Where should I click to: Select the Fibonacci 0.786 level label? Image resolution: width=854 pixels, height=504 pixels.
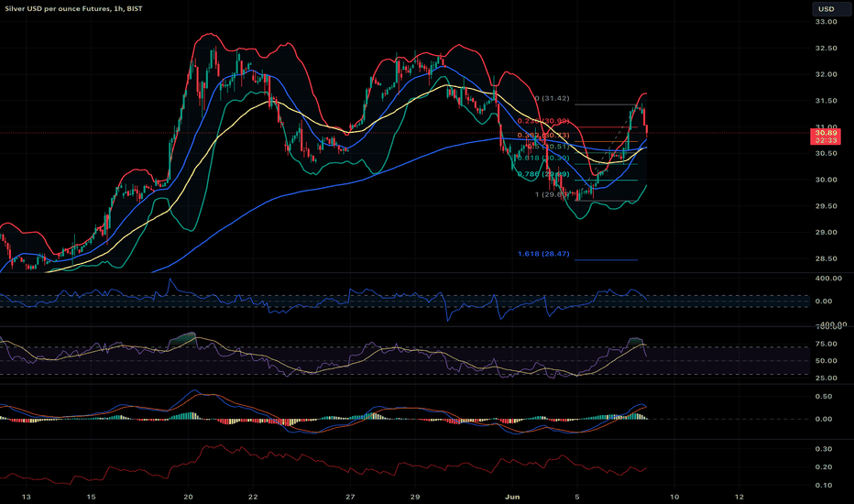coord(543,174)
